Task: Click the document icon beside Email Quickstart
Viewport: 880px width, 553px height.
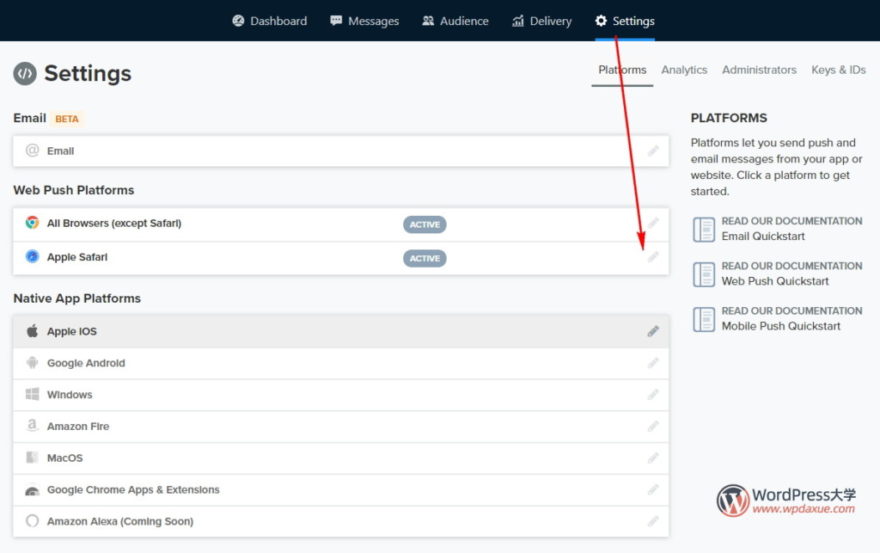Action: [704, 229]
